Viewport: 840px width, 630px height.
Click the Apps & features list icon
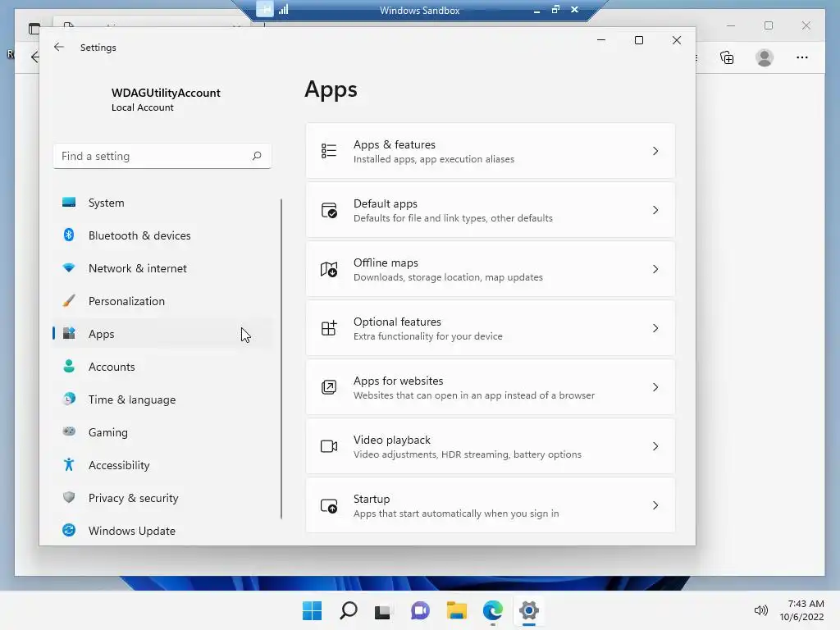coord(328,151)
